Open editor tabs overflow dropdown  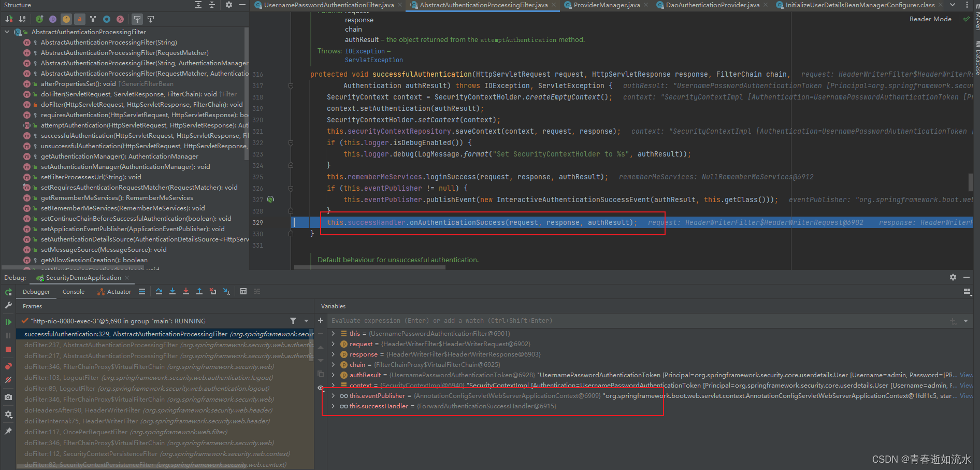pos(952,5)
